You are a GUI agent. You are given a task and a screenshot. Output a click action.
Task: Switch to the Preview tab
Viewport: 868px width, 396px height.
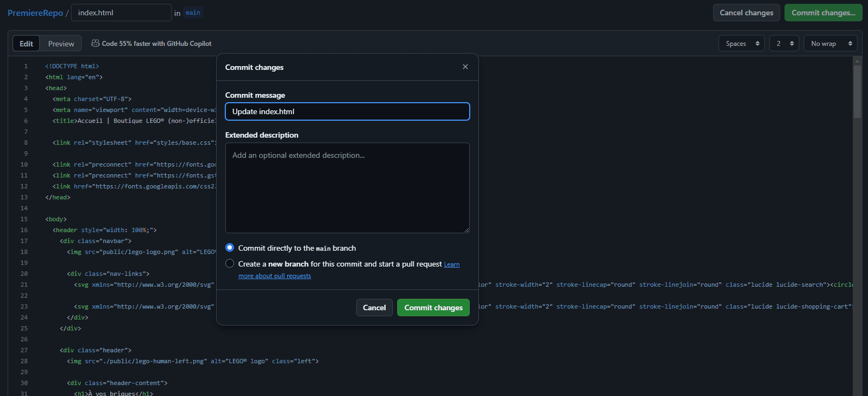point(61,44)
